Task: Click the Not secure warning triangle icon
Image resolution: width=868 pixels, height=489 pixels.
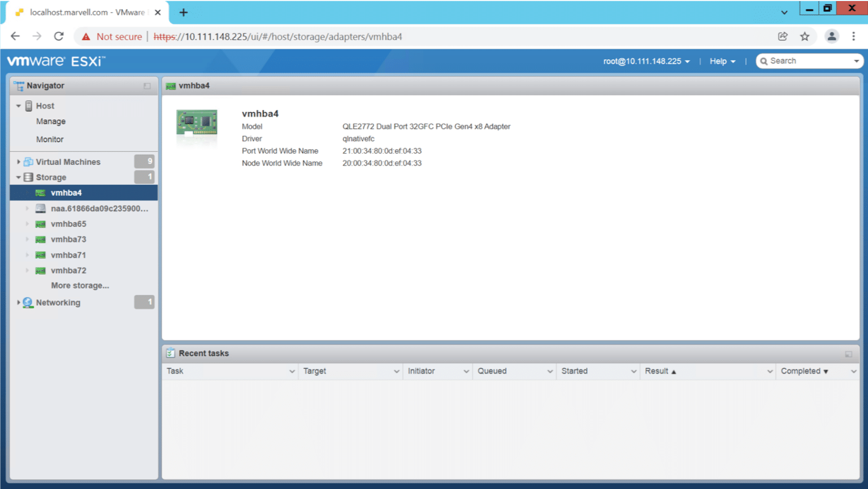Action: [86, 37]
